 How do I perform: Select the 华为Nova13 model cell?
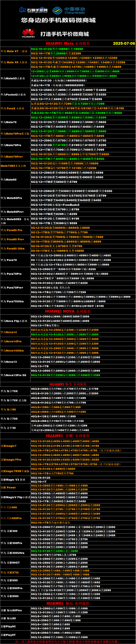point(15,362)
